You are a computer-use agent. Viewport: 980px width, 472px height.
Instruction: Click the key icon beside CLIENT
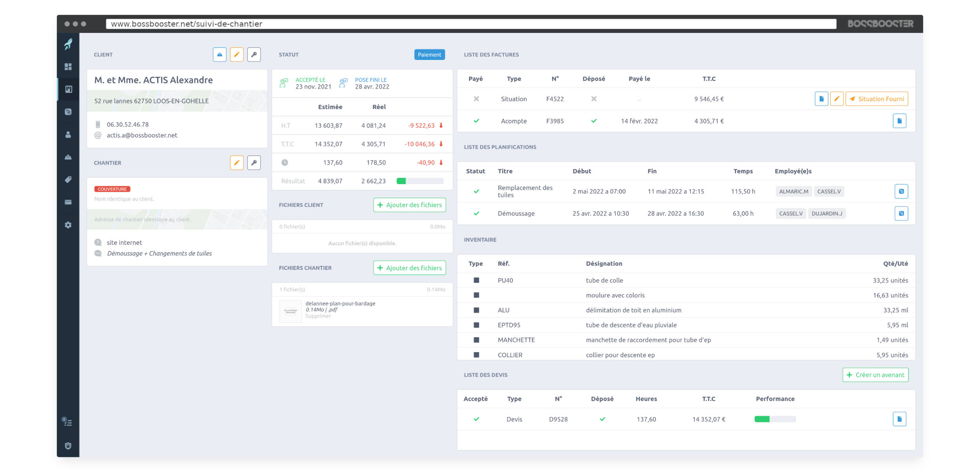(254, 54)
